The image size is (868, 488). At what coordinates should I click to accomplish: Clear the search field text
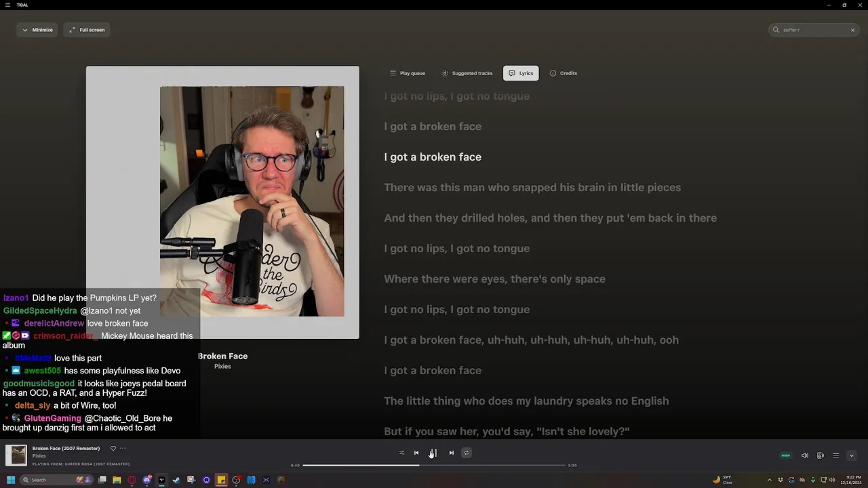(852, 30)
